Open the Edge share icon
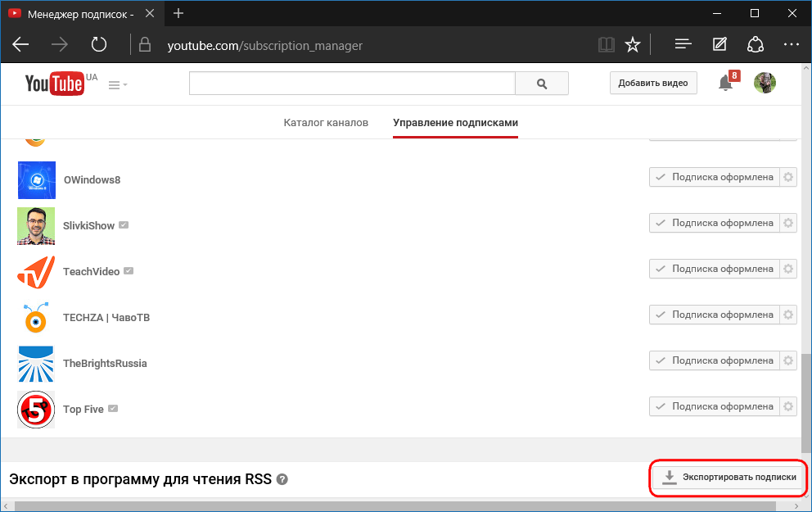Viewport: 812px width, 512px height. (756, 44)
